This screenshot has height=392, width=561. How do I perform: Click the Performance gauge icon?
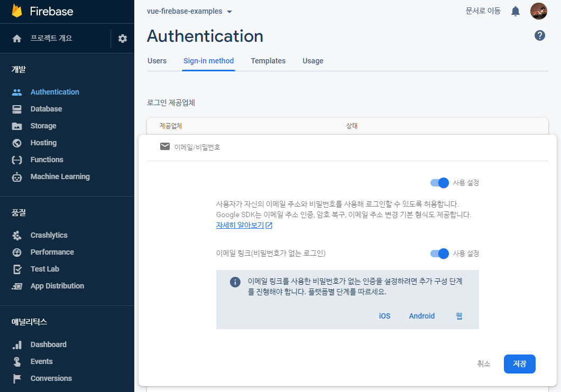(17, 253)
